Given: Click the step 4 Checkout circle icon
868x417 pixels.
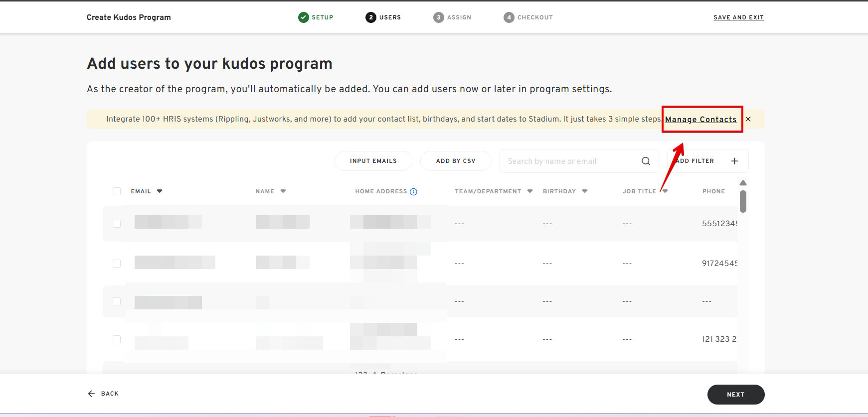Looking at the screenshot, I should pos(509,17).
